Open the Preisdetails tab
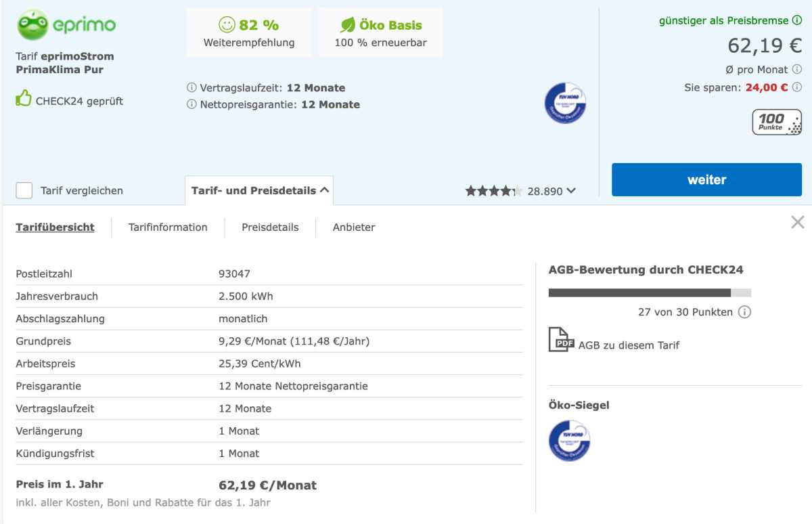812x524 pixels. (270, 227)
